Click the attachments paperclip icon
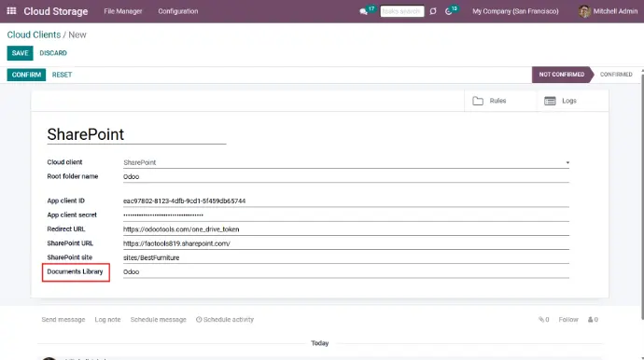Viewport: 644px width, 360px height. (541, 319)
